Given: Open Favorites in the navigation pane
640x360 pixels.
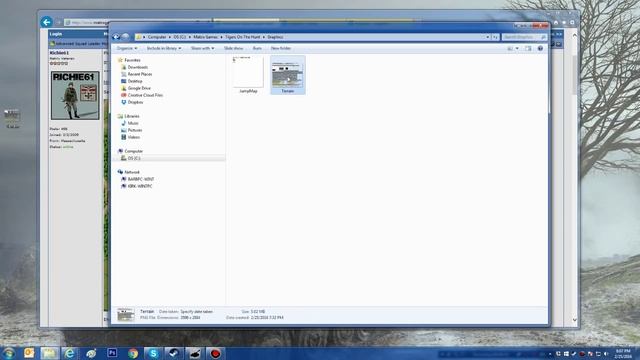Looking at the screenshot, I should pyautogui.click(x=132, y=60).
